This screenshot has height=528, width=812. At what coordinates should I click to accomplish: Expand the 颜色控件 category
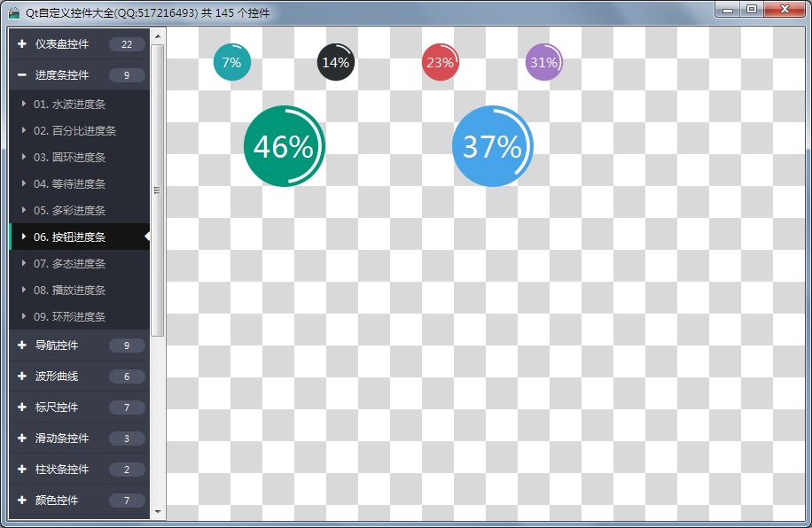(79, 501)
